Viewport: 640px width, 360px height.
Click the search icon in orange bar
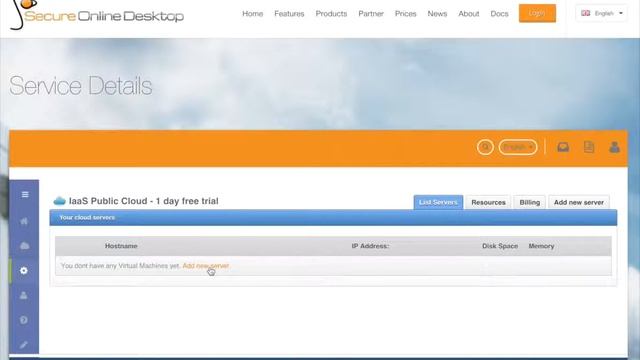(485, 147)
